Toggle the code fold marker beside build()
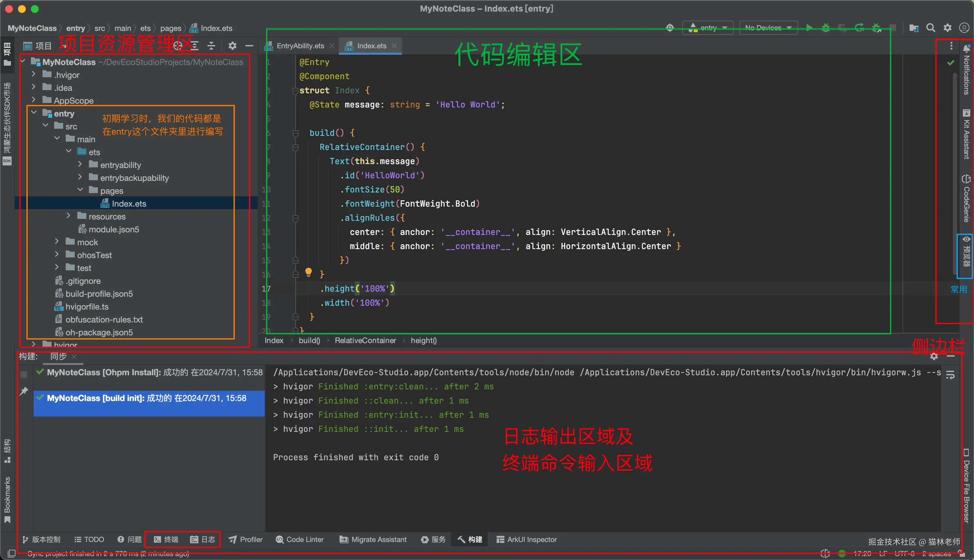 296,133
